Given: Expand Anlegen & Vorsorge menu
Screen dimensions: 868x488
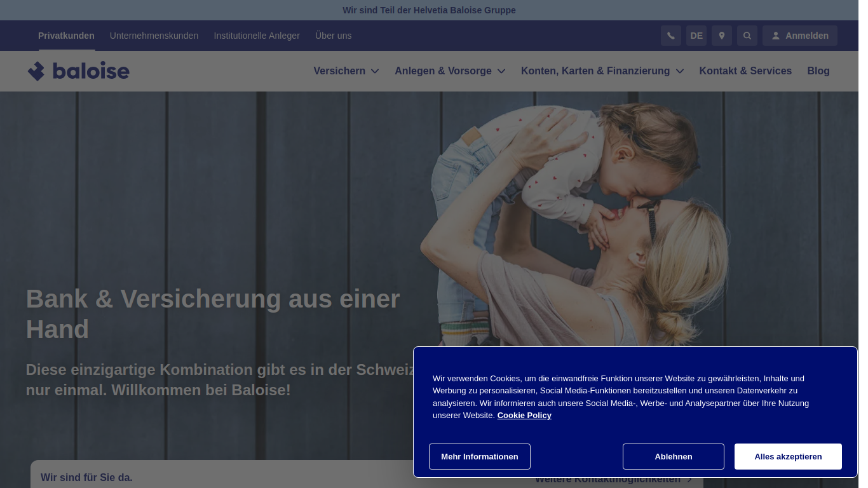Looking at the screenshot, I should pyautogui.click(x=450, y=71).
